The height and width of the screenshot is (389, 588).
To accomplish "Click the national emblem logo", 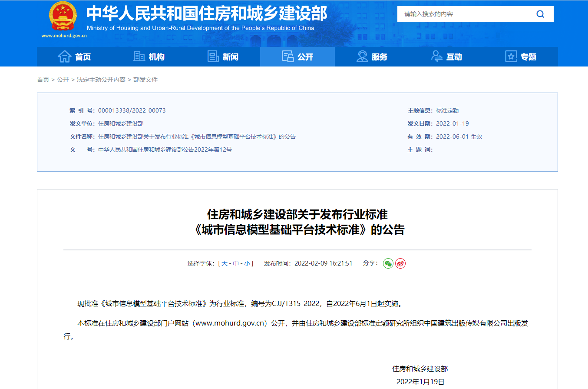I will [x=64, y=17].
